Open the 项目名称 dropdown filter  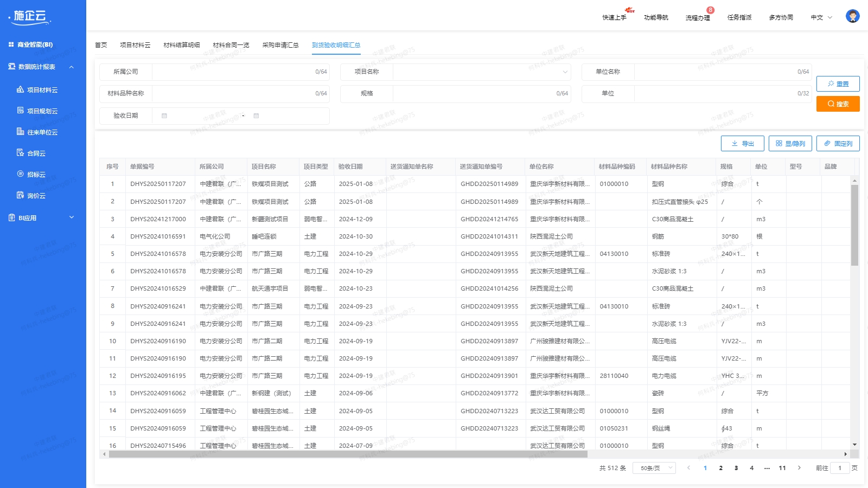482,72
